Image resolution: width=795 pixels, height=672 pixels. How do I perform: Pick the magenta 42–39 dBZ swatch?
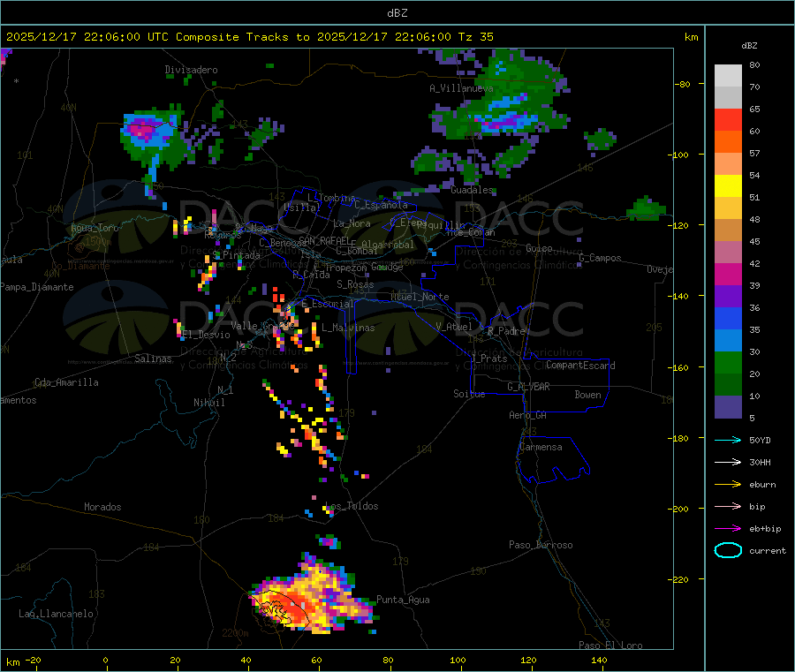pyautogui.click(x=728, y=274)
